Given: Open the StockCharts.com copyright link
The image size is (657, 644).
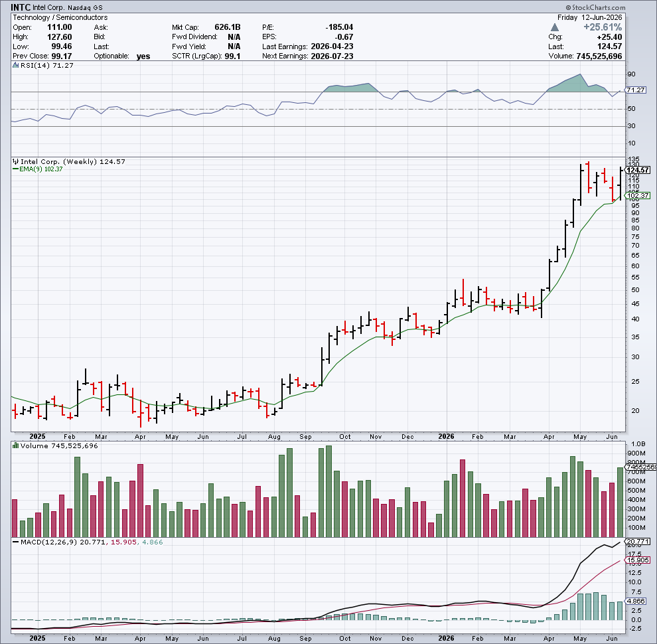Looking at the screenshot, I should 595,7.
